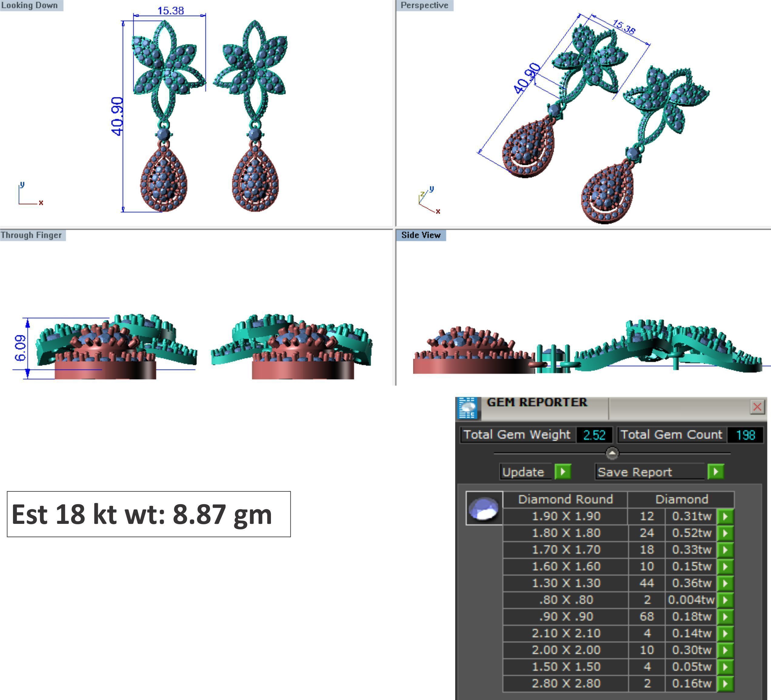The width and height of the screenshot is (771, 700).
Task: Click the Est 18 kt wt text box
Action: click(x=149, y=514)
